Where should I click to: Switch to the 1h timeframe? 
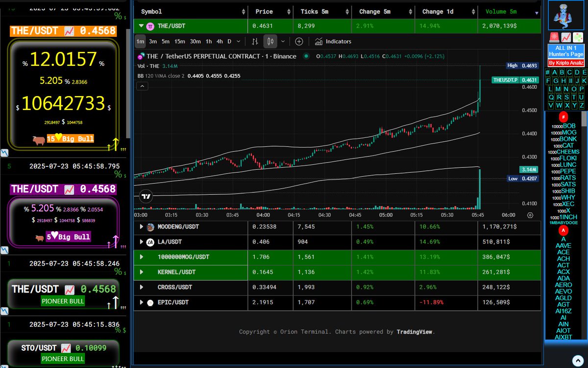[x=209, y=42]
